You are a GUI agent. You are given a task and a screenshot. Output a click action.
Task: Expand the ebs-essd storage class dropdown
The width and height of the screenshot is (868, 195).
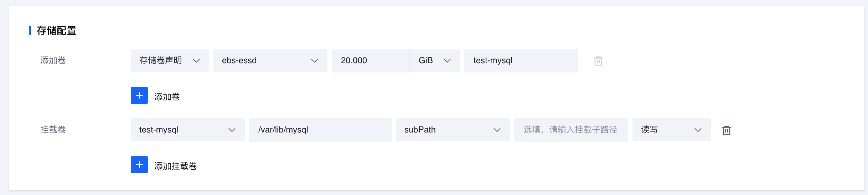[270, 60]
